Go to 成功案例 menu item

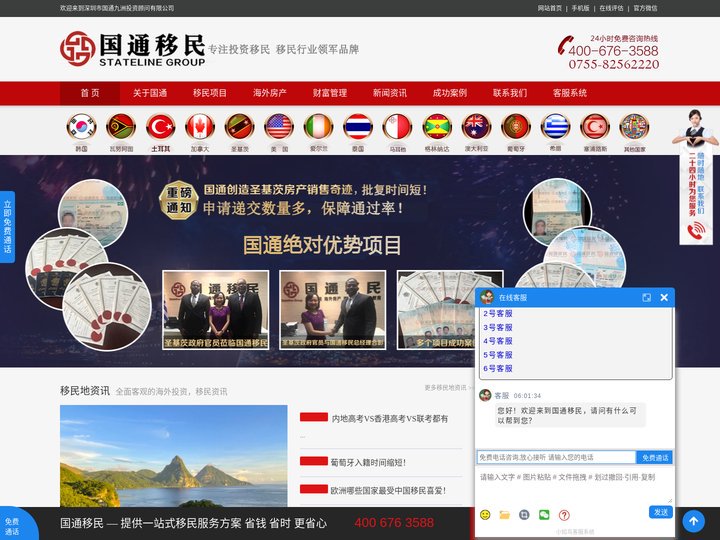[450, 93]
